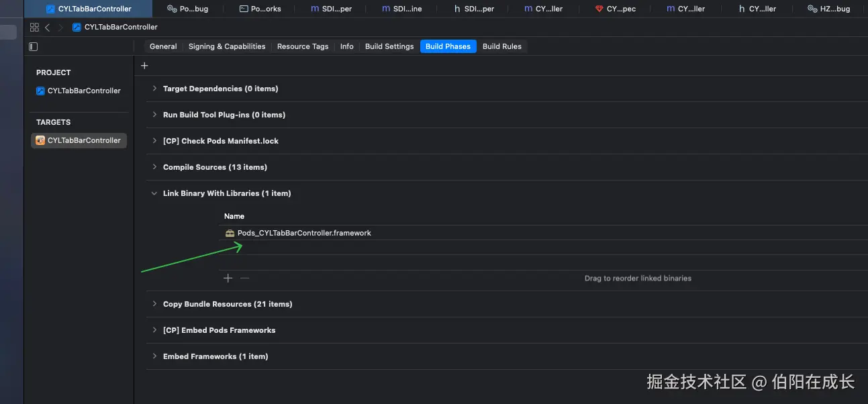Open the Build Settings tab
This screenshot has width=868, height=404.
point(389,46)
